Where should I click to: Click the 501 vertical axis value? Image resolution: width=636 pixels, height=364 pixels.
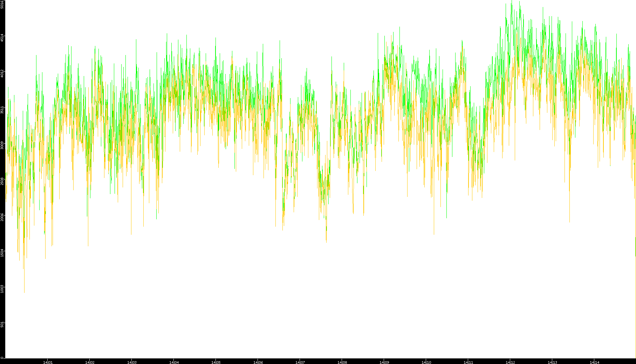(x=2, y=324)
